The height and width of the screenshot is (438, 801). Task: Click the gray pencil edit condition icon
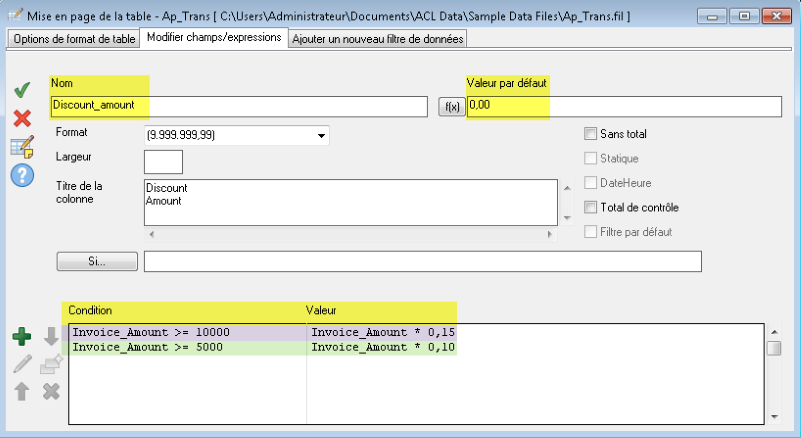pos(22,364)
